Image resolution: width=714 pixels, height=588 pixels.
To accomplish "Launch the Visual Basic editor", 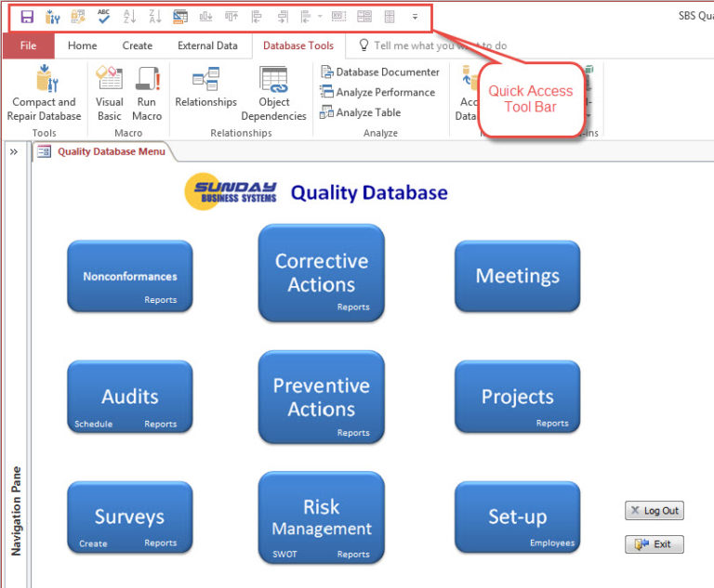I will point(110,95).
